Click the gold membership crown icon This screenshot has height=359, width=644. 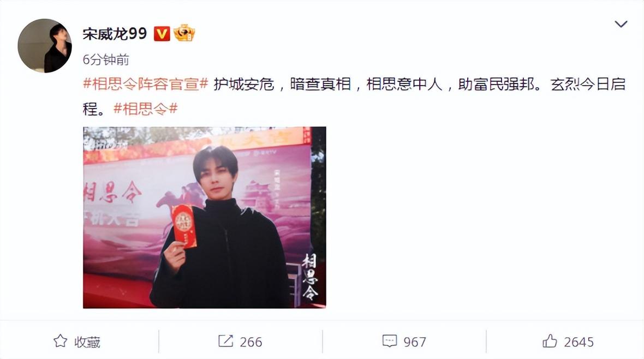(x=184, y=33)
